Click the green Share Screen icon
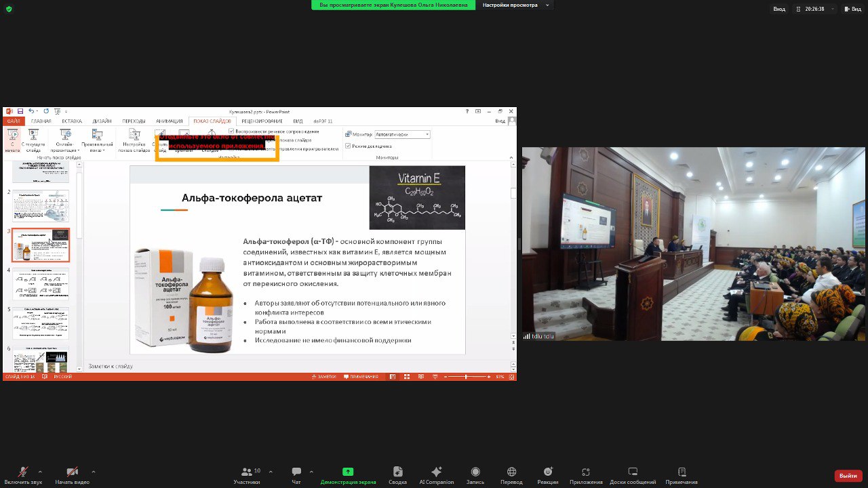 click(348, 472)
